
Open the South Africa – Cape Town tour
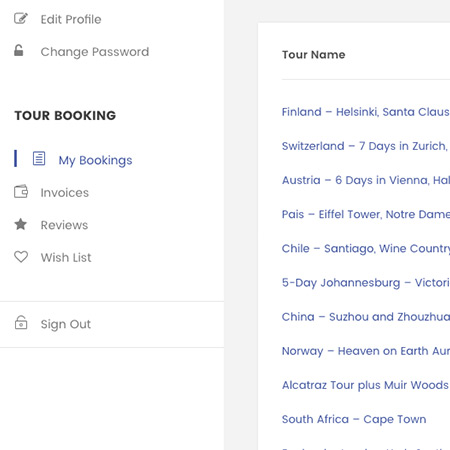tap(354, 419)
